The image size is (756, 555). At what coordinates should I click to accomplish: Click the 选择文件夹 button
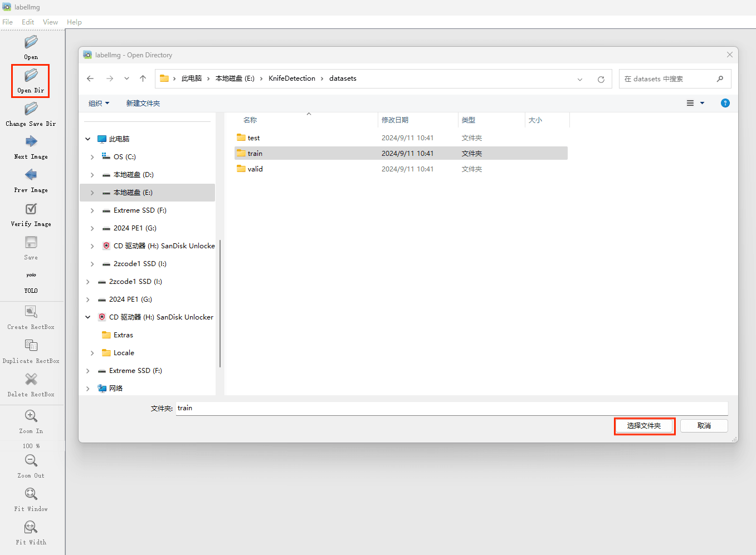[644, 426]
